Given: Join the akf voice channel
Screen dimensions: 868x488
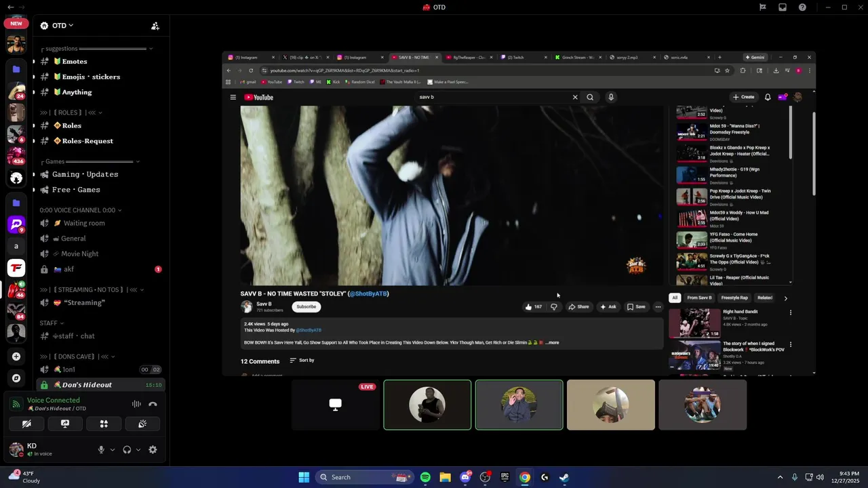Looking at the screenshot, I should pyautogui.click(x=102, y=269).
